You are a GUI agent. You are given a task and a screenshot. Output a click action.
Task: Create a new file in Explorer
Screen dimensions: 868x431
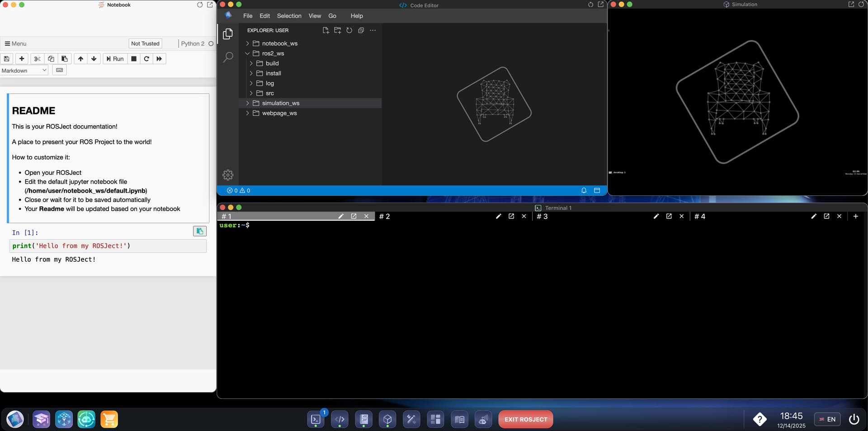tap(325, 30)
